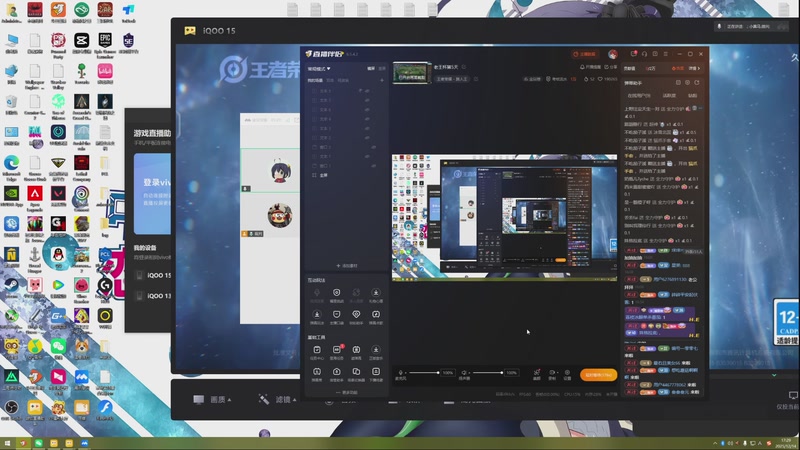Click the vivo login card in the game streaming assistant

click(x=152, y=194)
